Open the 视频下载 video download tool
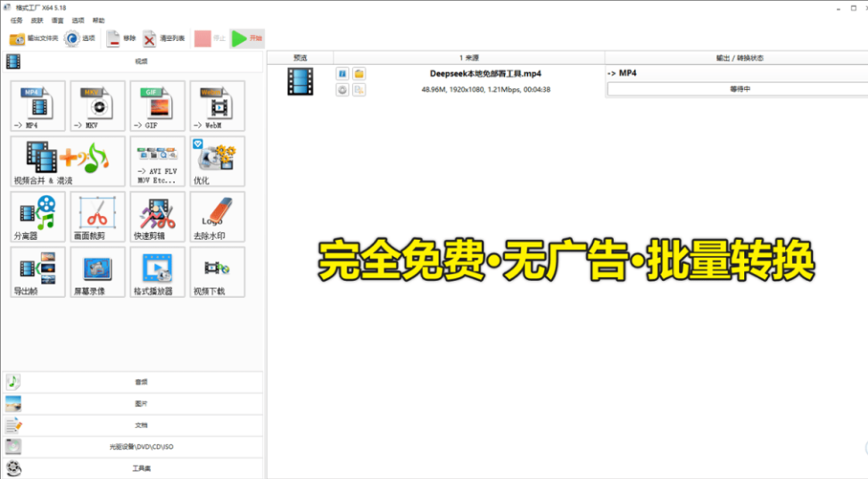The width and height of the screenshot is (868, 479). [x=217, y=272]
